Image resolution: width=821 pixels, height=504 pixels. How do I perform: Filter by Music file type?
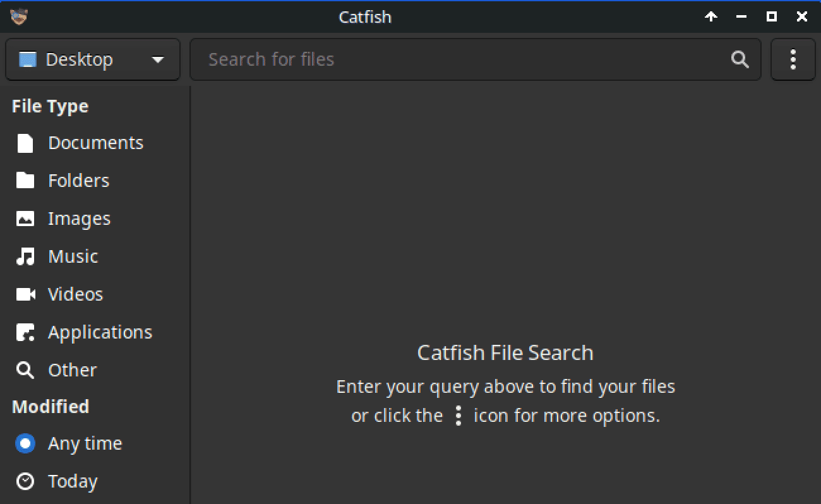(x=95, y=256)
